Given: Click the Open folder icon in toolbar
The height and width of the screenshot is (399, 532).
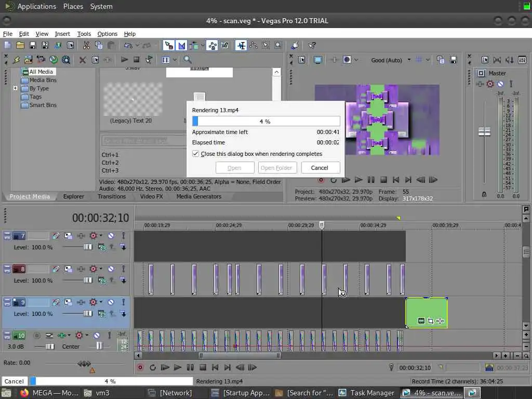Looking at the screenshot, I should 20,45.
